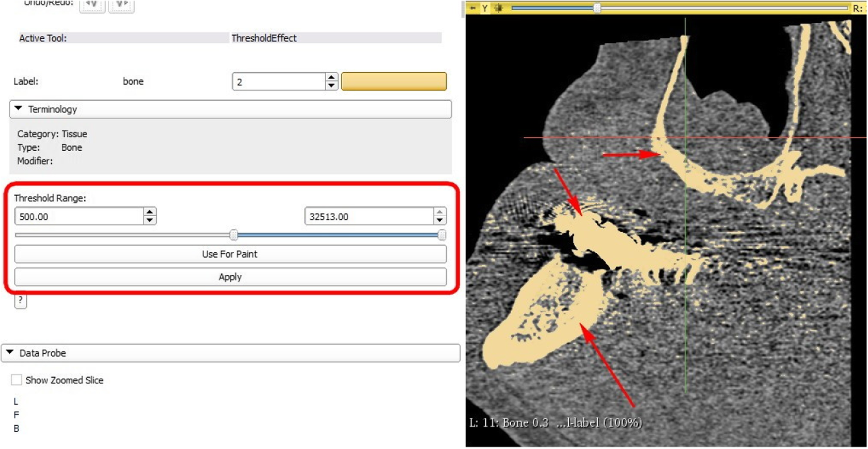Screen dimensions: 868x449
Task: Decrease maximum threshold with down arrow
Action: pos(440,221)
